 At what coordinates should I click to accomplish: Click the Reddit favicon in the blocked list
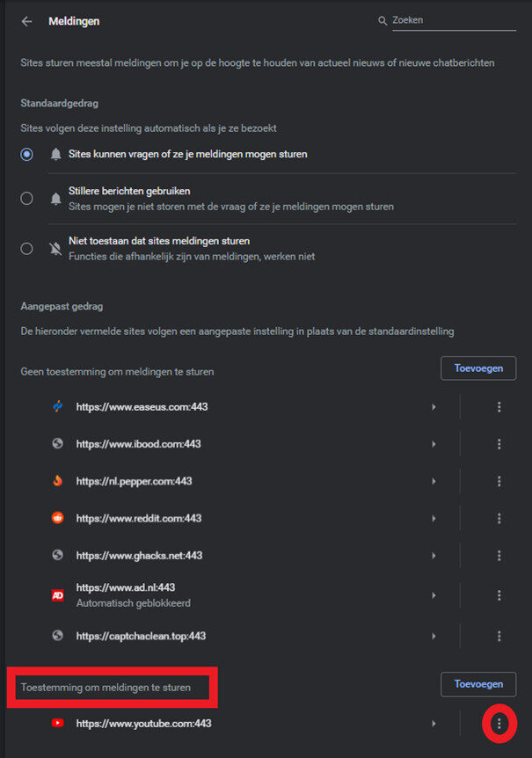click(57, 518)
